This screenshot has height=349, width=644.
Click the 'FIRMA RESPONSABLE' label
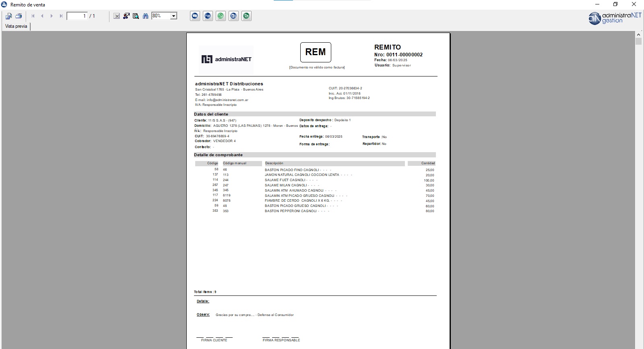pyautogui.click(x=281, y=340)
